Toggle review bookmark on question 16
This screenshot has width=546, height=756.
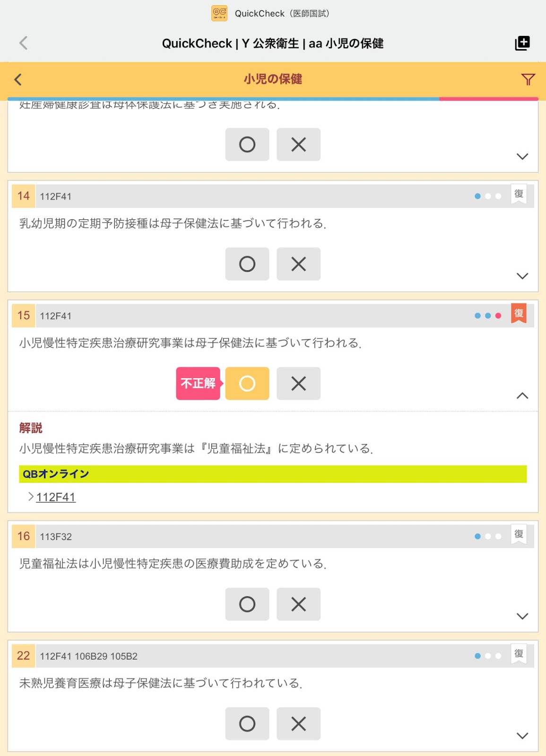519,534
